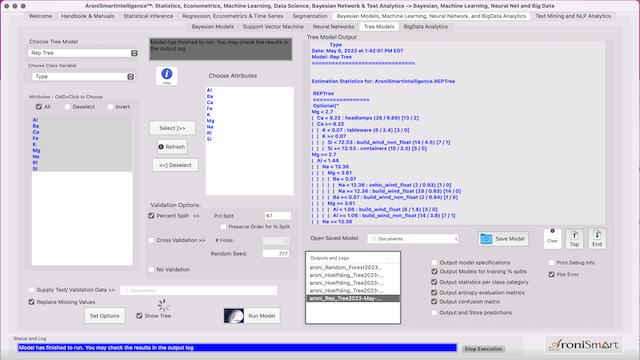The width and height of the screenshot is (640, 360).
Task: Click the AroniSmart logo
Action: click(584, 345)
